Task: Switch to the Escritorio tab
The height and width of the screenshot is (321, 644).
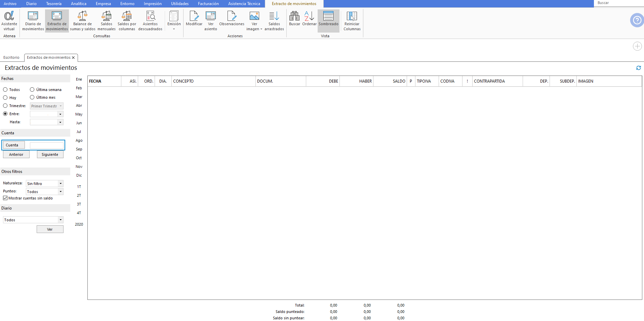Action: tap(11, 57)
